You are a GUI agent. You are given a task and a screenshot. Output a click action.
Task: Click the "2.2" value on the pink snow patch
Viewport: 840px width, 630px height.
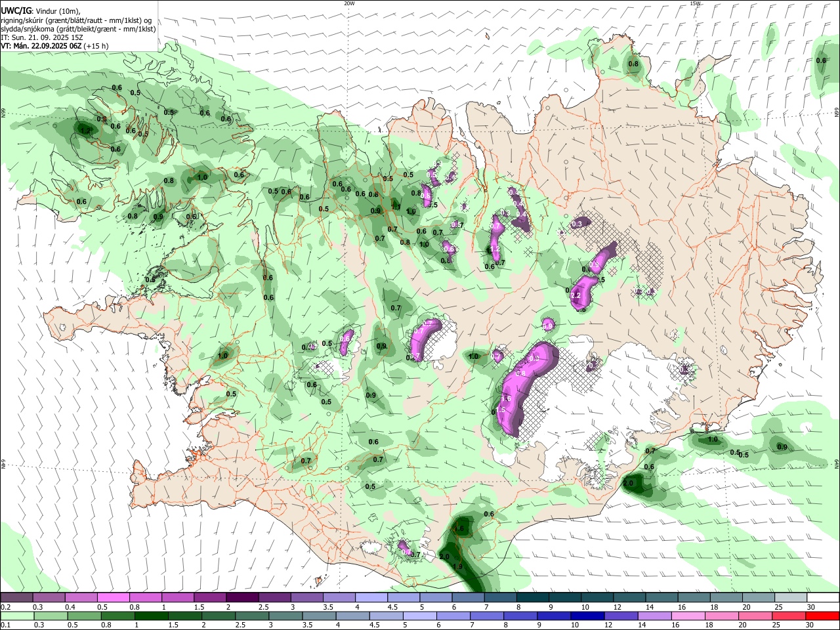click(x=576, y=296)
